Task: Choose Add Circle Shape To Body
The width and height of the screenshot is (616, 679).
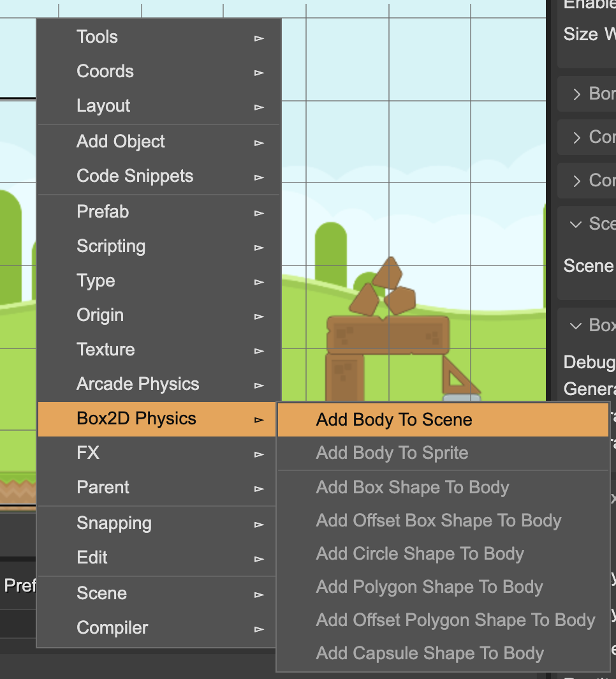Action: coord(443,554)
